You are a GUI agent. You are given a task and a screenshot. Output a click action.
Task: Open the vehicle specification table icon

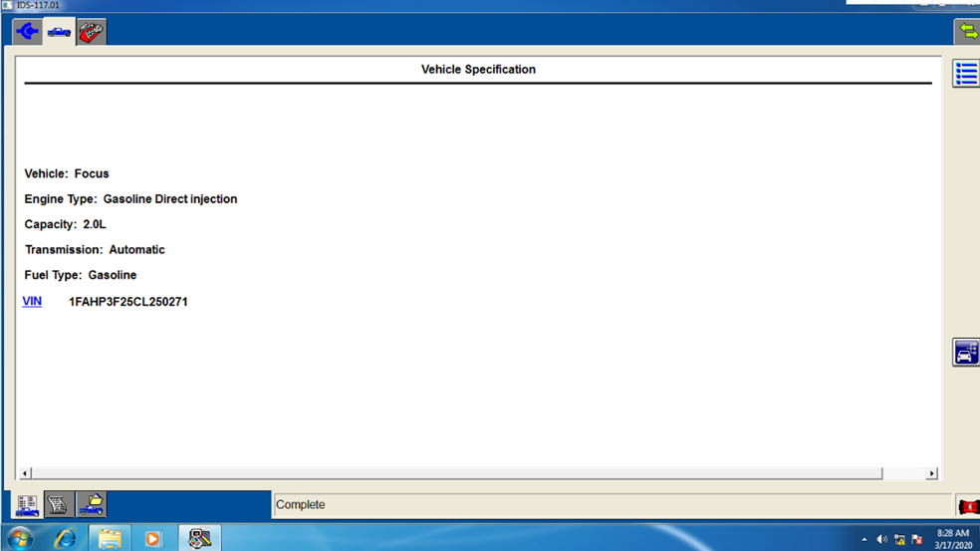[x=27, y=505]
